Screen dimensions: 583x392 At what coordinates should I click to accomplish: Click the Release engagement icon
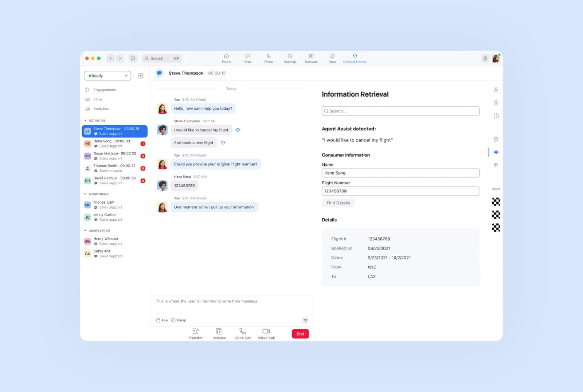(219, 332)
